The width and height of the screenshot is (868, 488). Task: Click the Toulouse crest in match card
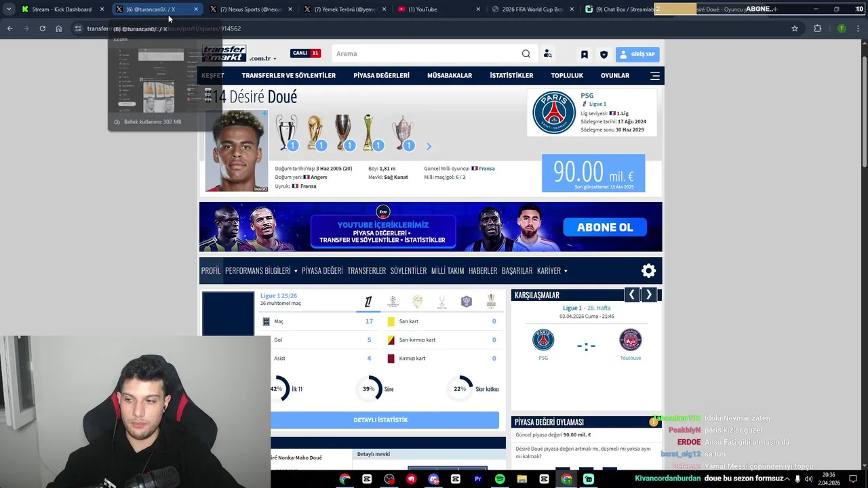tap(630, 340)
